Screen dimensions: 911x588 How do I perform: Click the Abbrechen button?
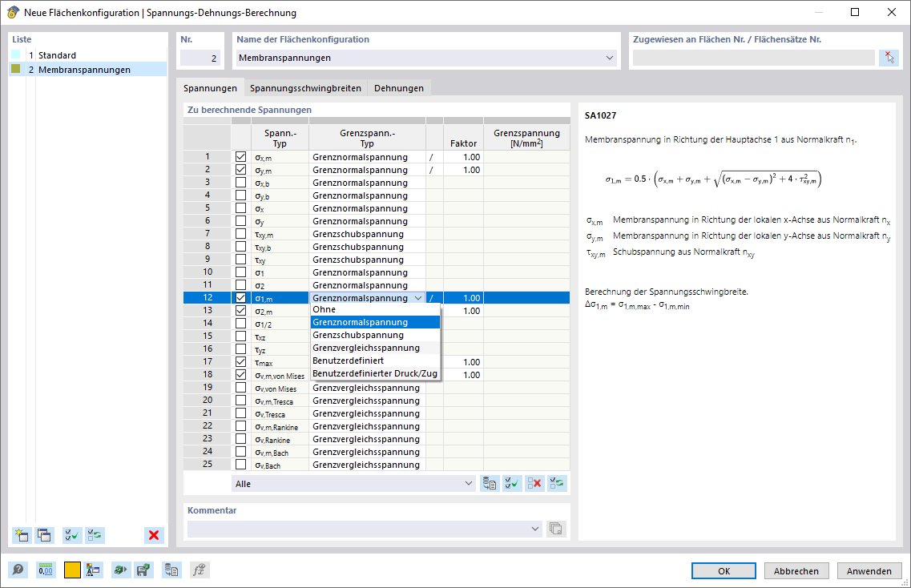(x=796, y=570)
